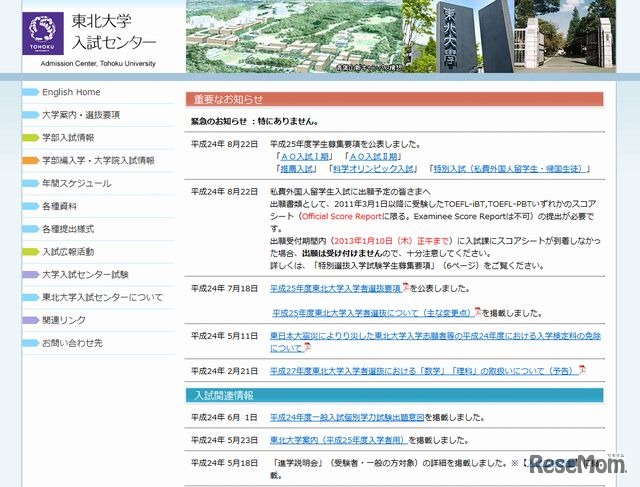Click PDF icon after 入学検定料の免除について link
This screenshot has height=487, width=640.
pyautogui.click(x=307, y=347)
